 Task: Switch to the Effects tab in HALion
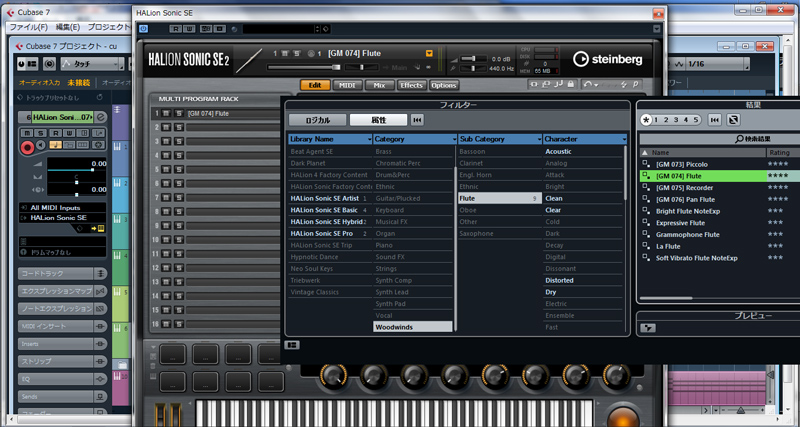pos(411,85)
